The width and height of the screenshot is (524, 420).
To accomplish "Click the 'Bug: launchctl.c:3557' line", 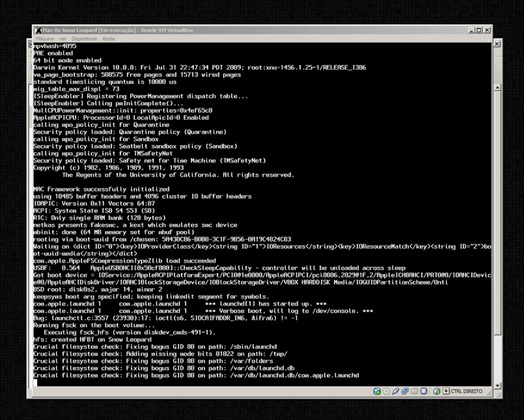I will [x=165, y=318].
